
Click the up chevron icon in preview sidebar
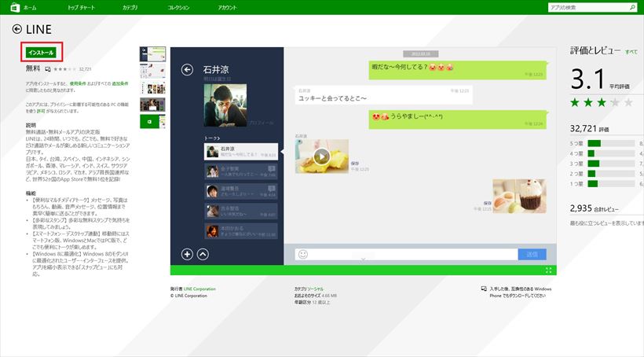pos(203,254)
